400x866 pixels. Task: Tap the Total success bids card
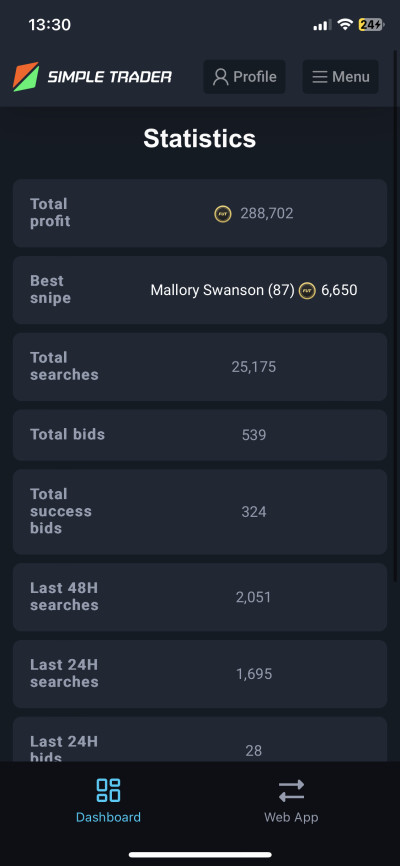pyautogui.click(x=200, y=512)
